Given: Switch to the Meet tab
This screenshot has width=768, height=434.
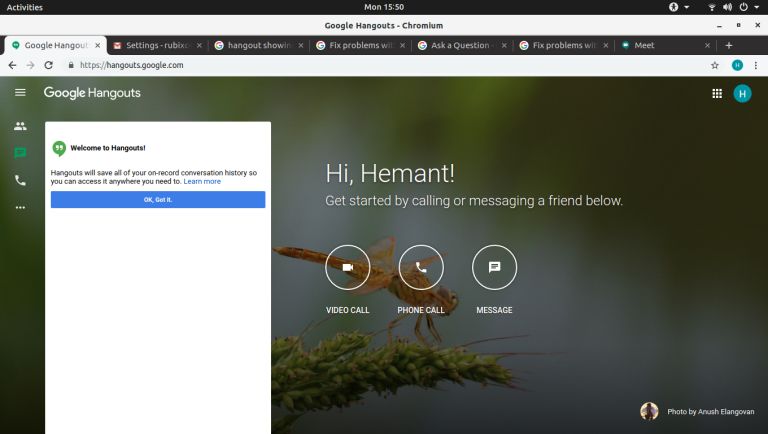Looking at the screenshot, I should pos(665,45).
